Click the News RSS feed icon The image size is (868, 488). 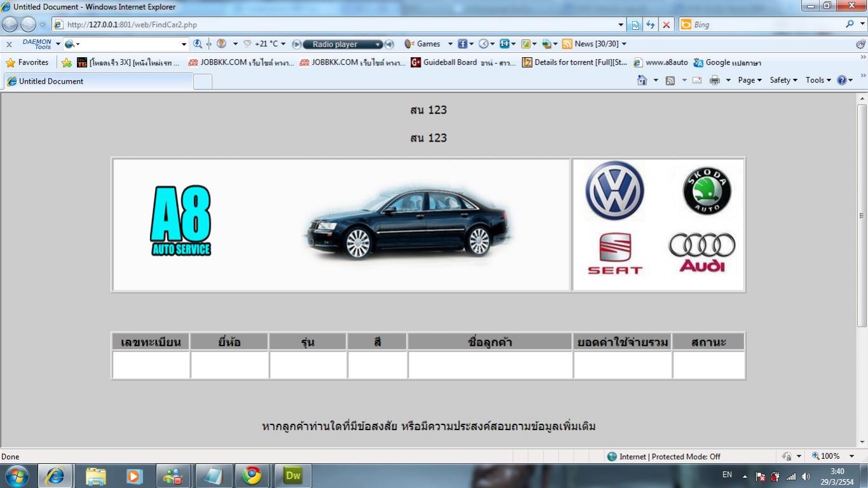tap(567, 44)
